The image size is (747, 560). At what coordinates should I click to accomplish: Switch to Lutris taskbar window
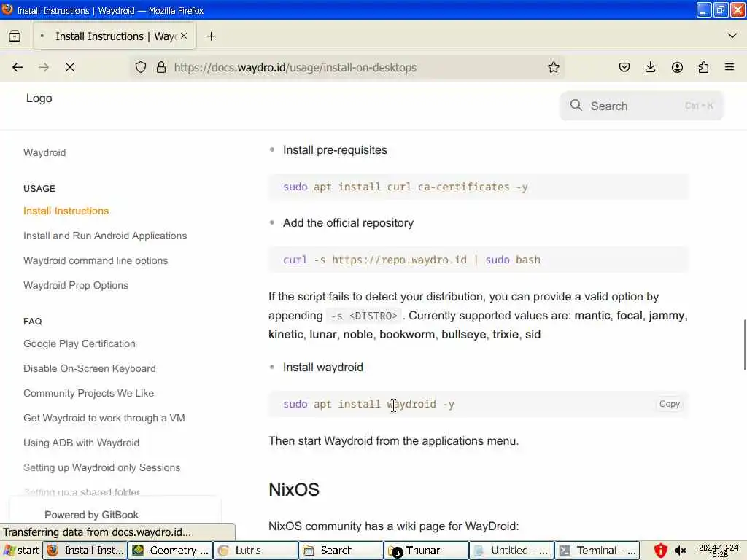click(x=255, y=551)
